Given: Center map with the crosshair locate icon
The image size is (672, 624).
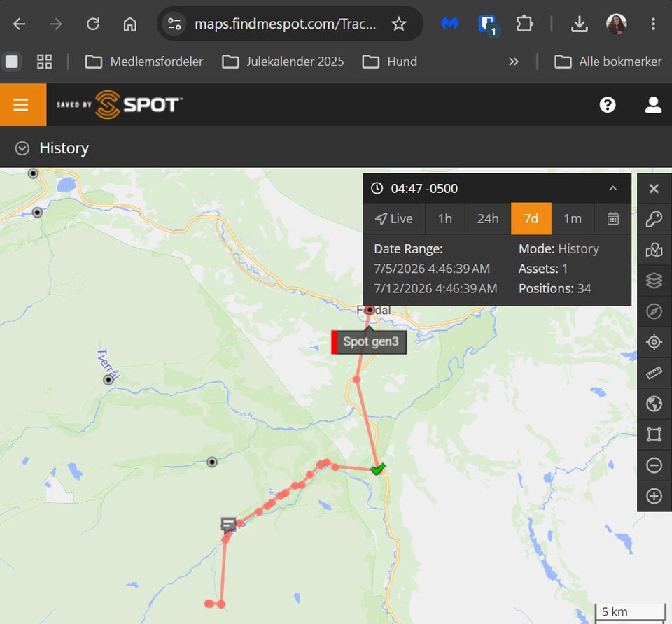Looking at the screenshot, I should 654,342.
